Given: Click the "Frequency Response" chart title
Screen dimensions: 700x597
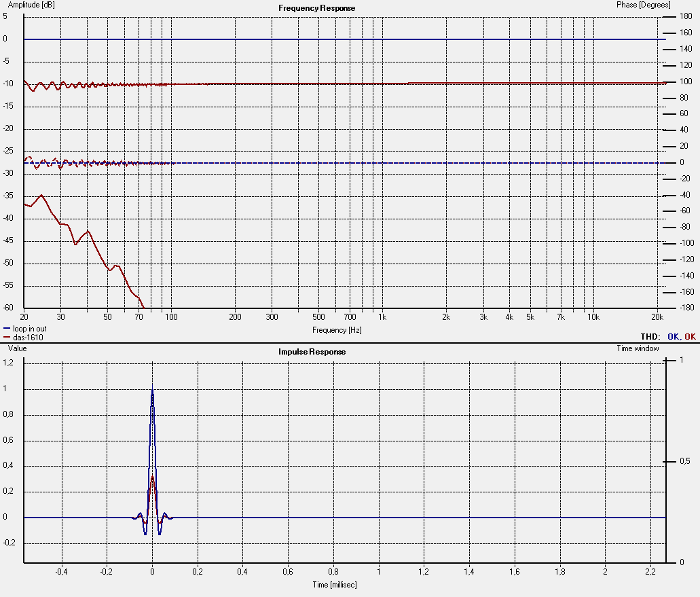Looking at the screenshot, I should pos(316,8).
